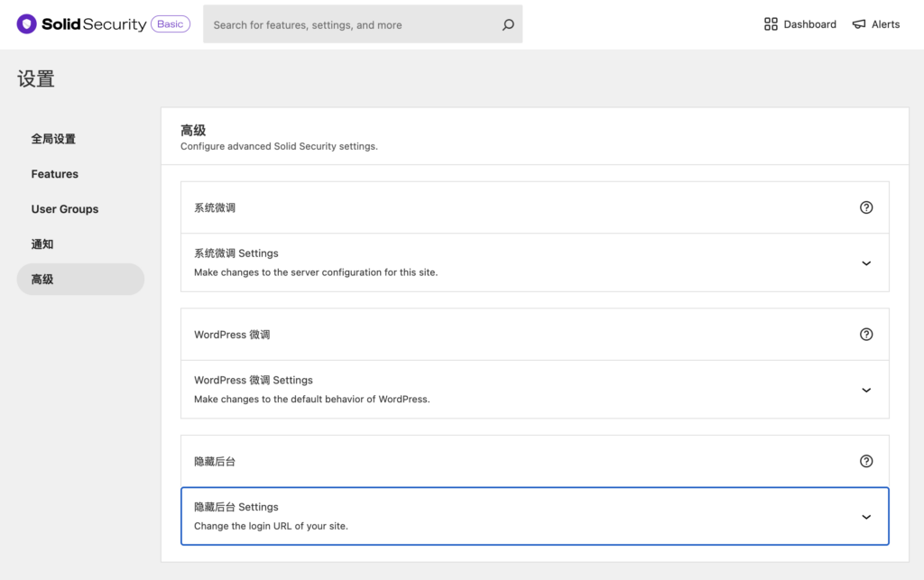924x580 pixels.
Task: Open help for the 系统微调 section
Action: pos(866,207)
